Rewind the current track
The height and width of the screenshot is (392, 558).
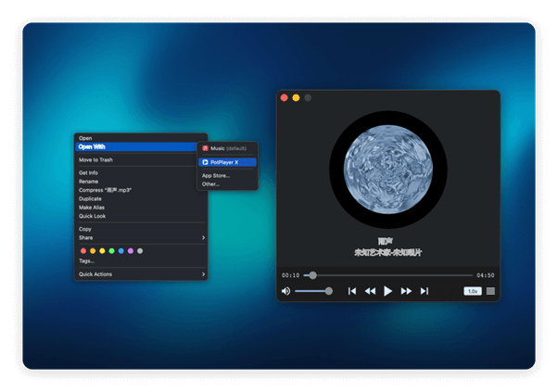[370, 291]
